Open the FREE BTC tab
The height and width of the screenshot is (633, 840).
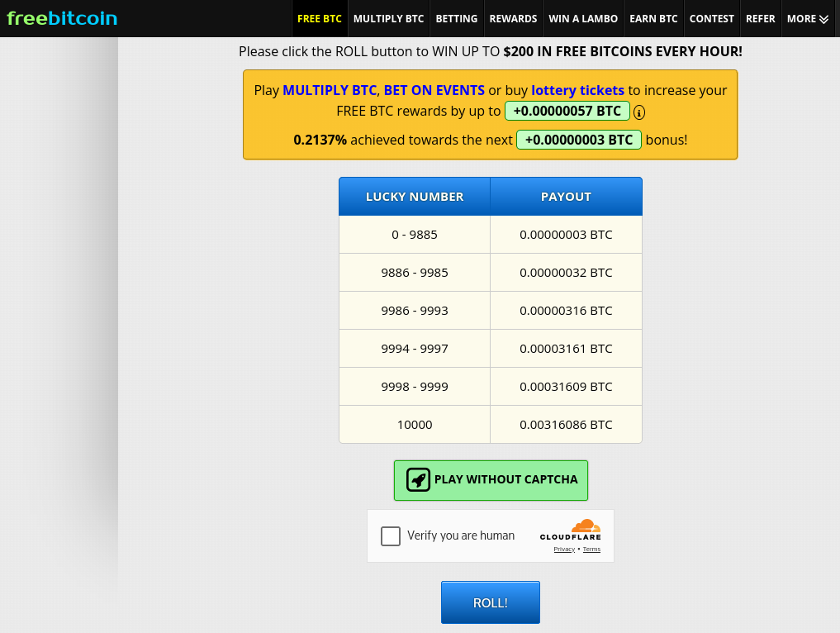tap(320, 19)
